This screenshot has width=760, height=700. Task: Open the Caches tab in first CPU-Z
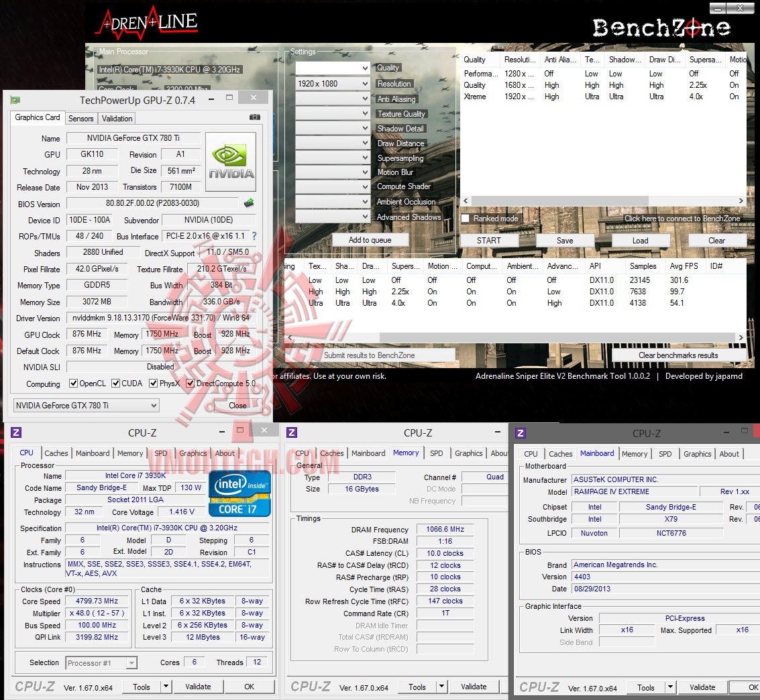(56, 453)
